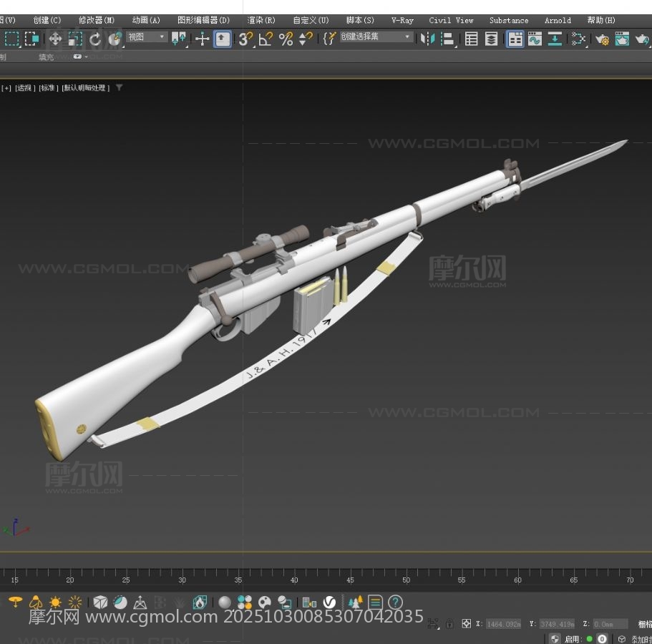Open the Rendered Frame Window
The height and width of the screenshot is (644, 652).
coord(622,39)
